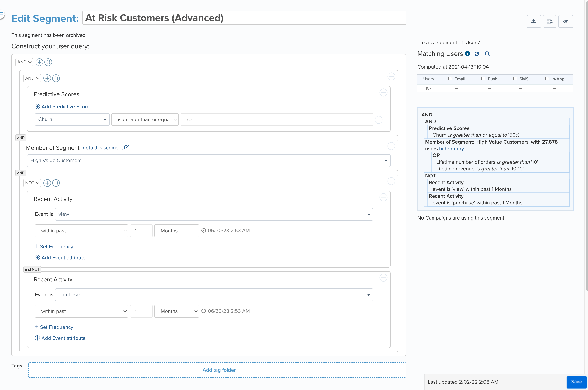Image resolution: width=588 pixels, height=390 pixels.
Task: Click the clock timestamp for view event
Action: (225, 231)
